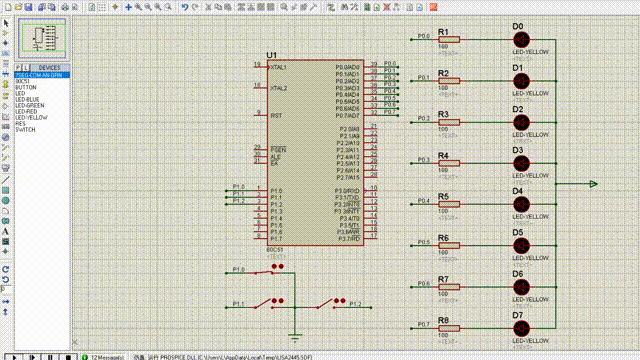
Task: Click the schematic overview thumbnail
Action: (x=42, y=38)
